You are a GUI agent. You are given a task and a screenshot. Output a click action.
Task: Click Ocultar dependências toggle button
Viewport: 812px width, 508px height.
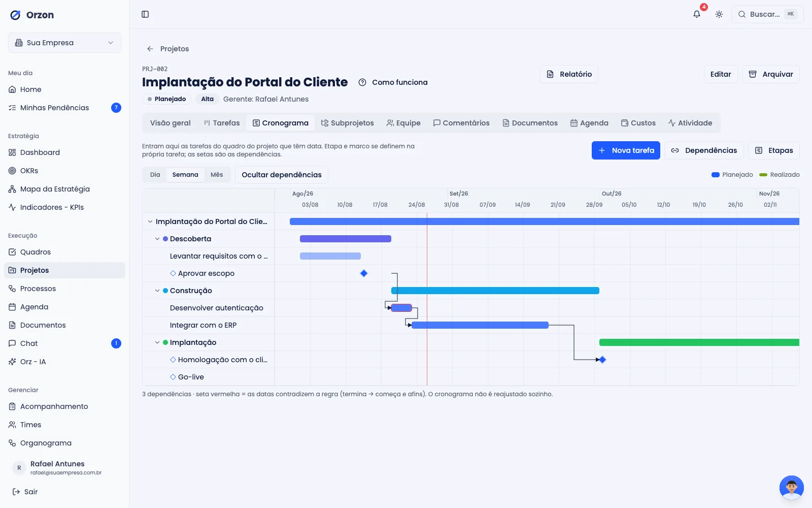point(282,175)
